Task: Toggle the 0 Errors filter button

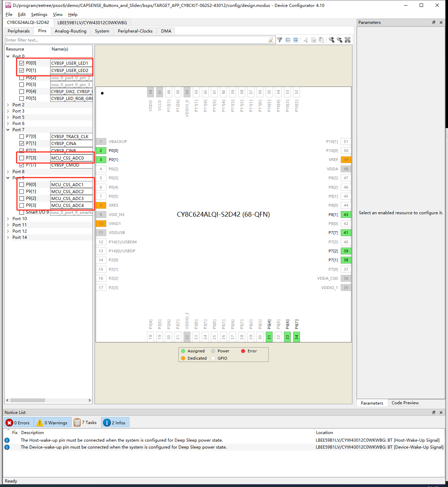Action: tap(19, 423)
